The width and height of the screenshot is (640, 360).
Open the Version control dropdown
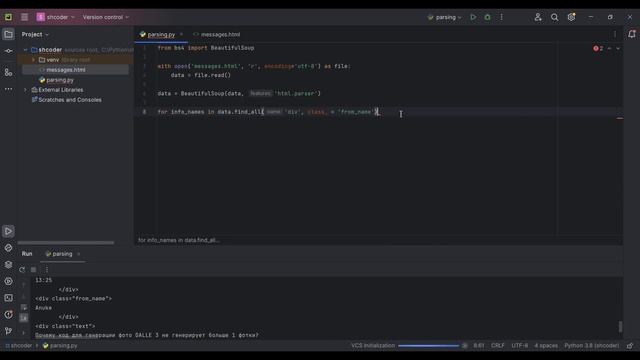tap(106, 17)
